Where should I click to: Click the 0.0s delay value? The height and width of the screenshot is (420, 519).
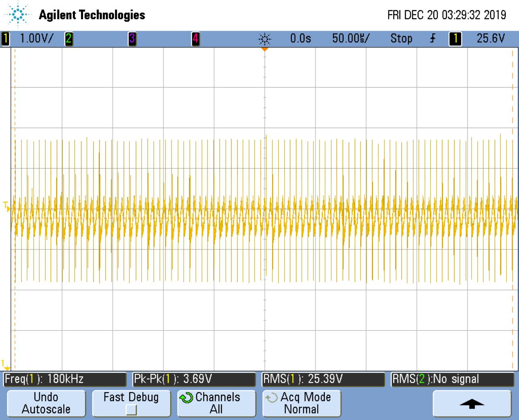point(300,39)
